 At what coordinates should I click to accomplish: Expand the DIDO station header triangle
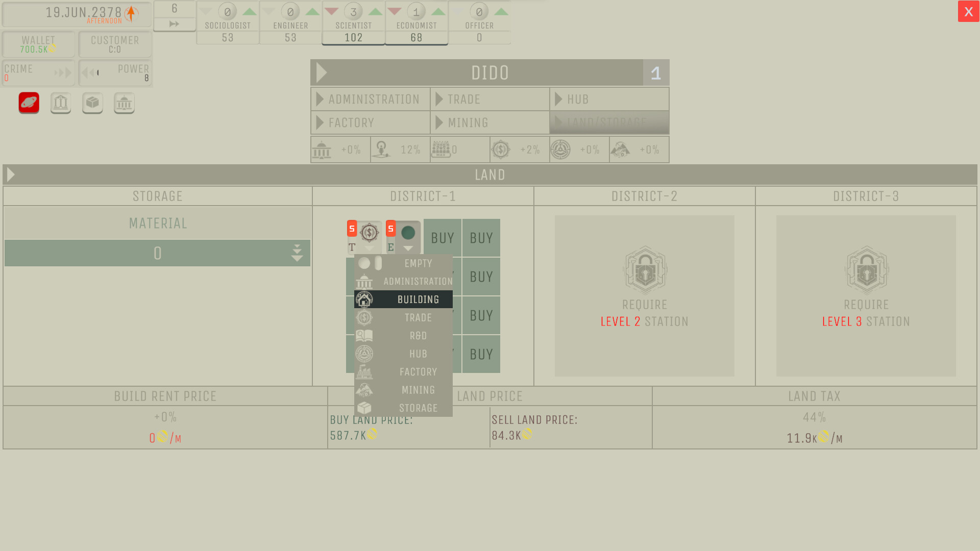322,72
